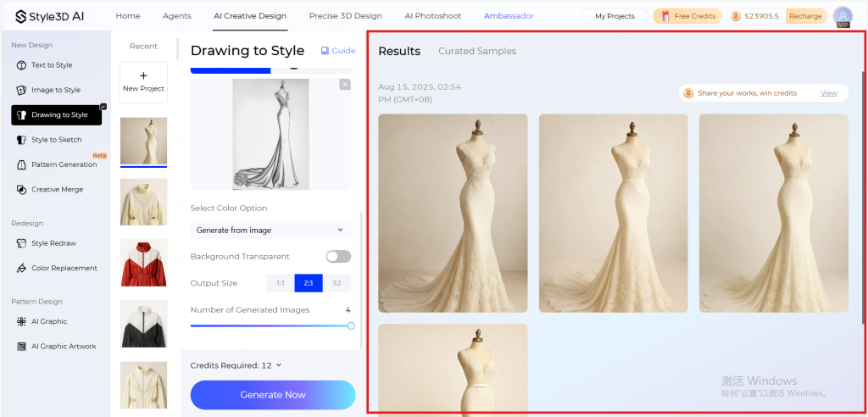Click the 'Share your works, win credits' text
The image size is (868, 417).
tap(748, 93)
